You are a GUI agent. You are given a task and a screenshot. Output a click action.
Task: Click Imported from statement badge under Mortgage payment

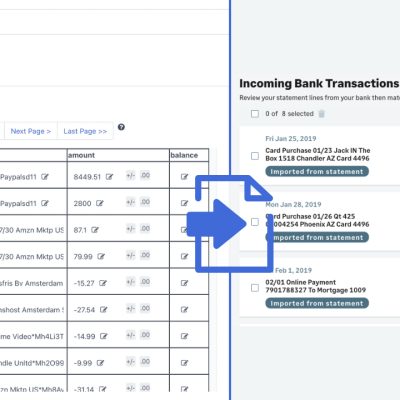click(x=317, y=303)
